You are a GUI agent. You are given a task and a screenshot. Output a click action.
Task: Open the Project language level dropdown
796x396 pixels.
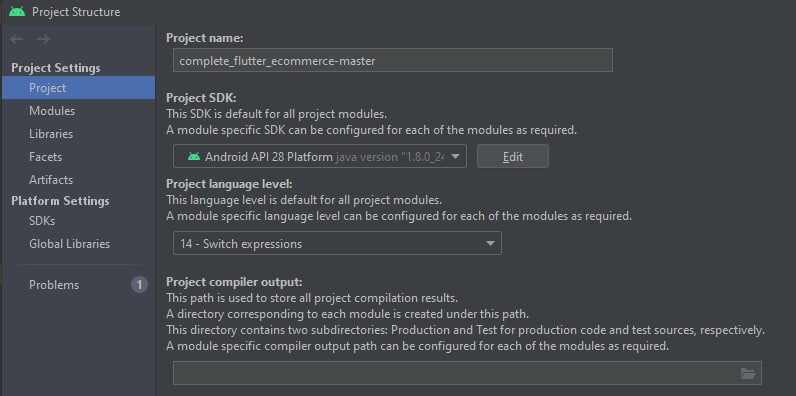pos(337,243)
